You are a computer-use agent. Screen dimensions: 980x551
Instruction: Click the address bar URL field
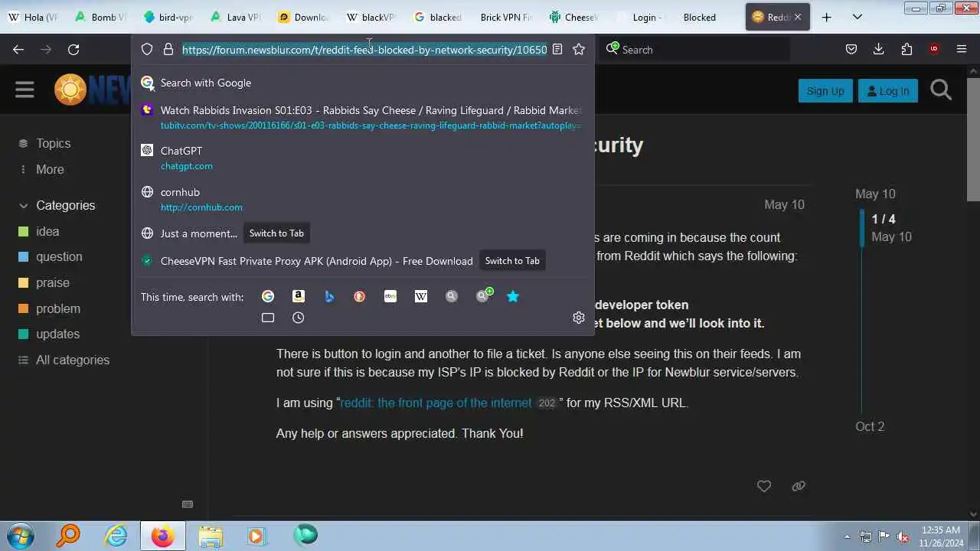point(364,49)
